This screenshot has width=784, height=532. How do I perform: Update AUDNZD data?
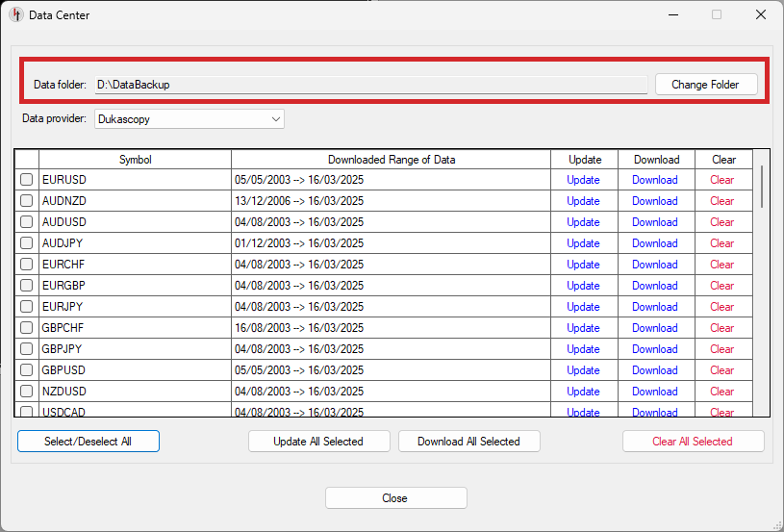click(x=583, y=200)
